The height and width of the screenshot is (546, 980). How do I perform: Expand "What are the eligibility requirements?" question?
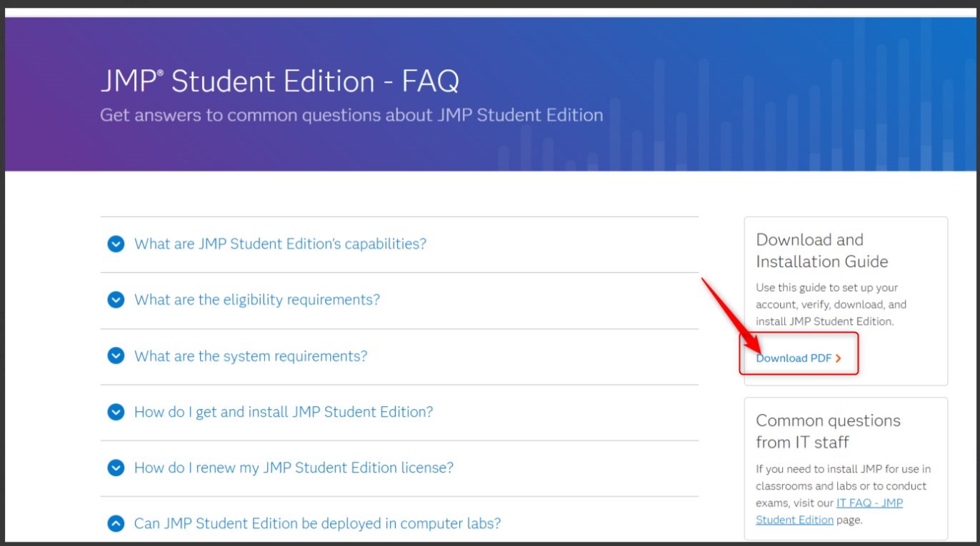tap(257, 300)
